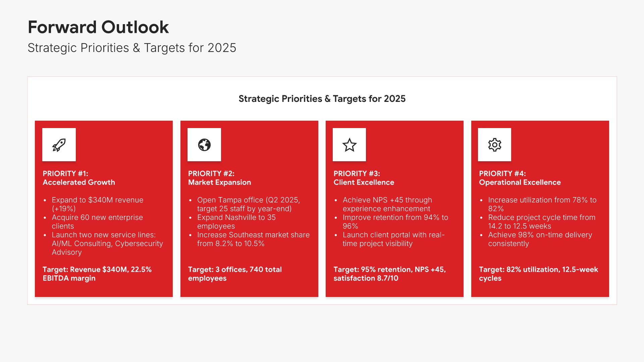Click the rocket icon on Priority #1

tap(59, 145)
